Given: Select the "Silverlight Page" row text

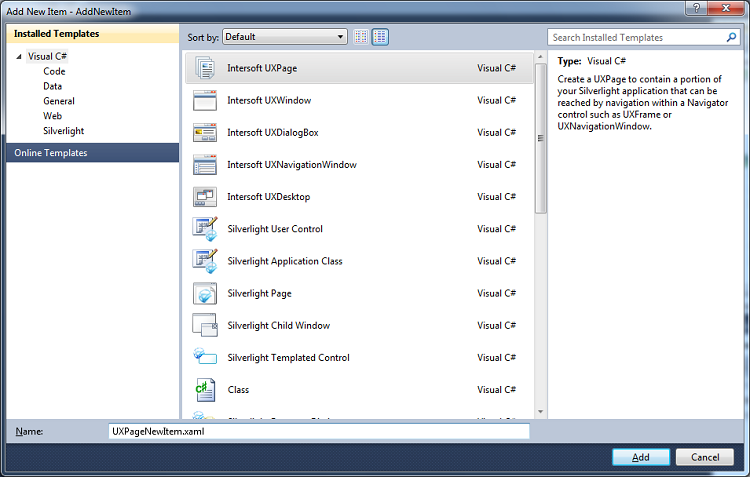Looking at the screenshot, I should 259,293.
